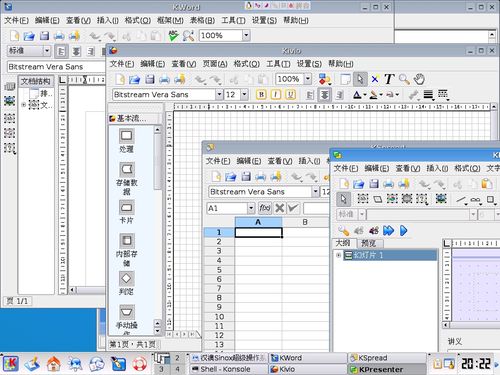
Task: Expand the 幻灯片 1 tree item in KPresenter
Action: pyautogui.click(x=338, y=255)
